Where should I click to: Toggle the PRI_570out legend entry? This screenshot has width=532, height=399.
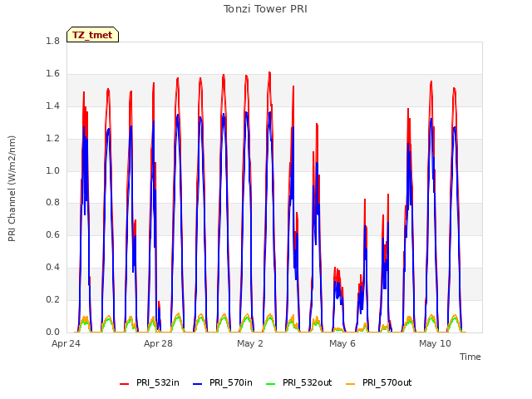click(379, 383)
